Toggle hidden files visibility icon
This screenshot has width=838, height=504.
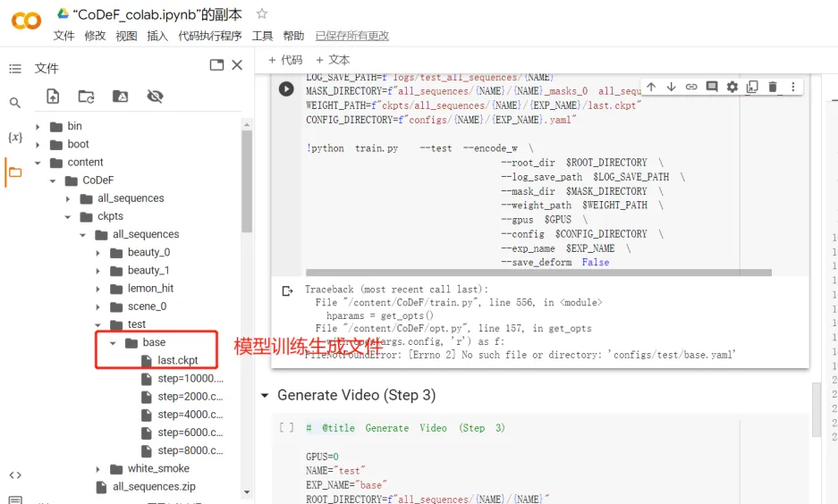point(155,97)
